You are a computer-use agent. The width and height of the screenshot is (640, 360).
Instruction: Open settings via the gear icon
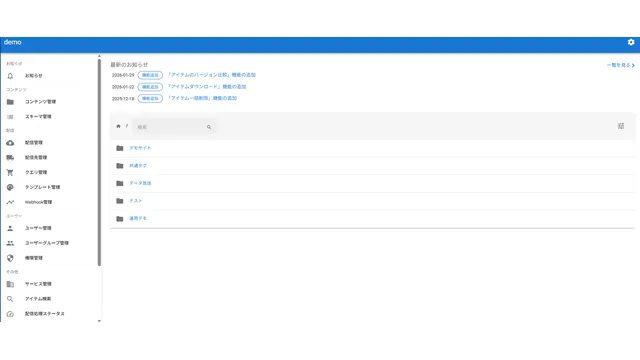(631, 42)
